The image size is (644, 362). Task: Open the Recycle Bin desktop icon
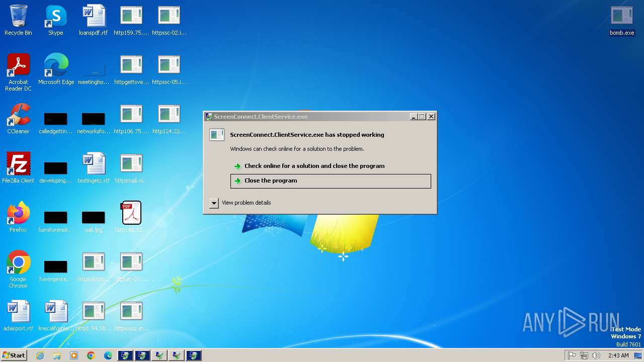[18, 20]
